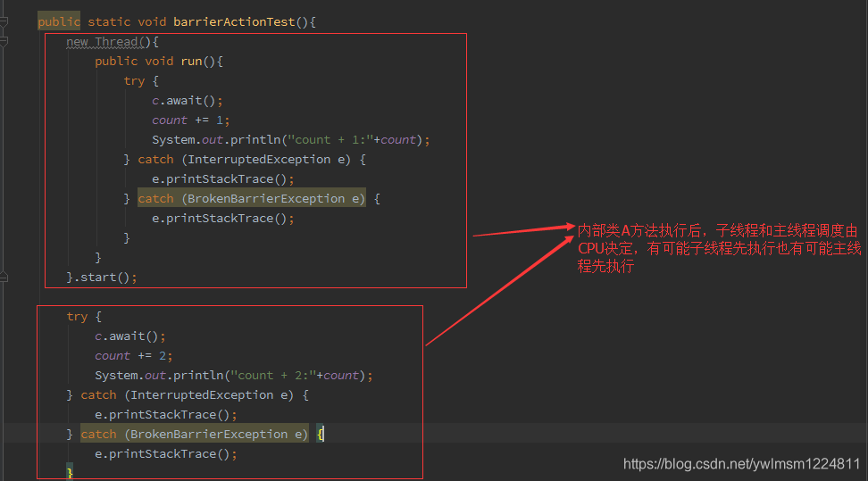
Task: Click the run method name
Action: (x=191, y=62)
